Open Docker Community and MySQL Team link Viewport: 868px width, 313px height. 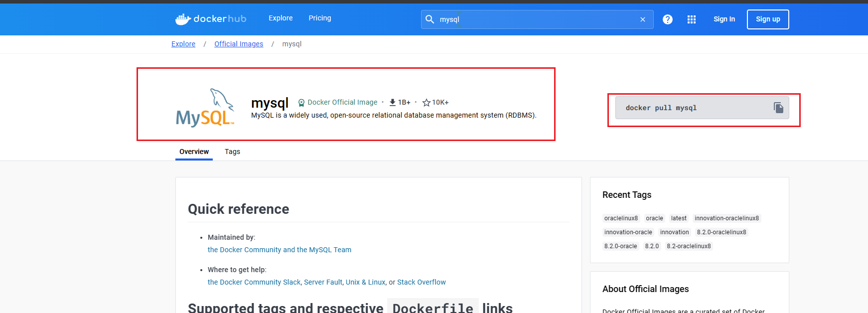280,250
